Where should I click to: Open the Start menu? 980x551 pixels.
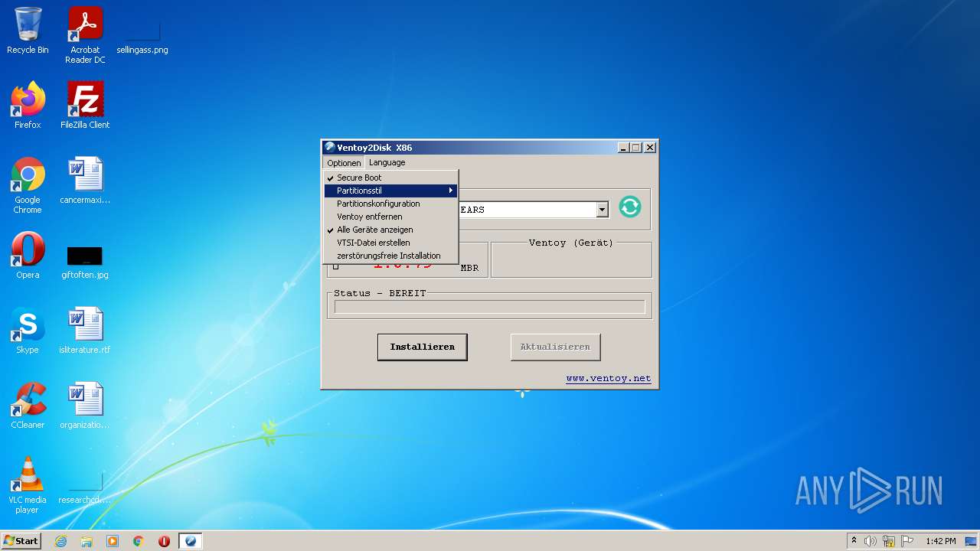point(21,541)
